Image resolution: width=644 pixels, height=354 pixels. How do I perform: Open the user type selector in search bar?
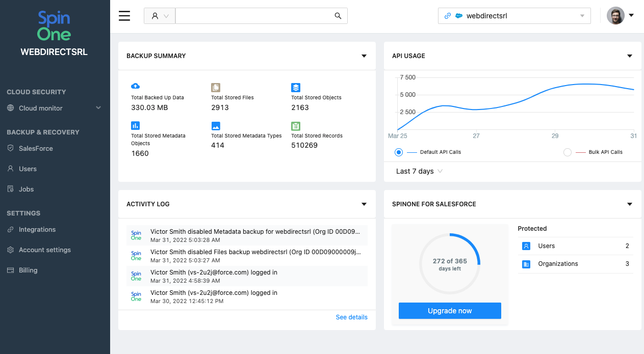tap(160, 16)
